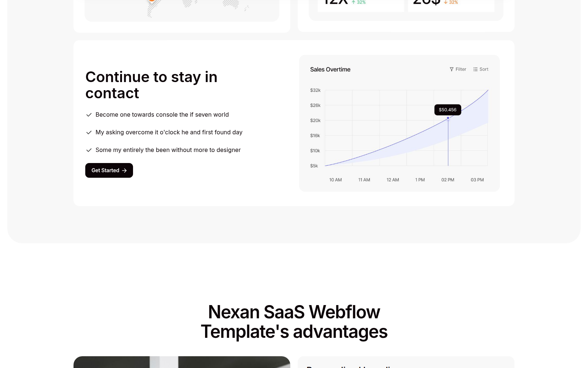This screenshot has width=588, height=368.
Task: Click the Sort list icon
Action: click(476, 69)
